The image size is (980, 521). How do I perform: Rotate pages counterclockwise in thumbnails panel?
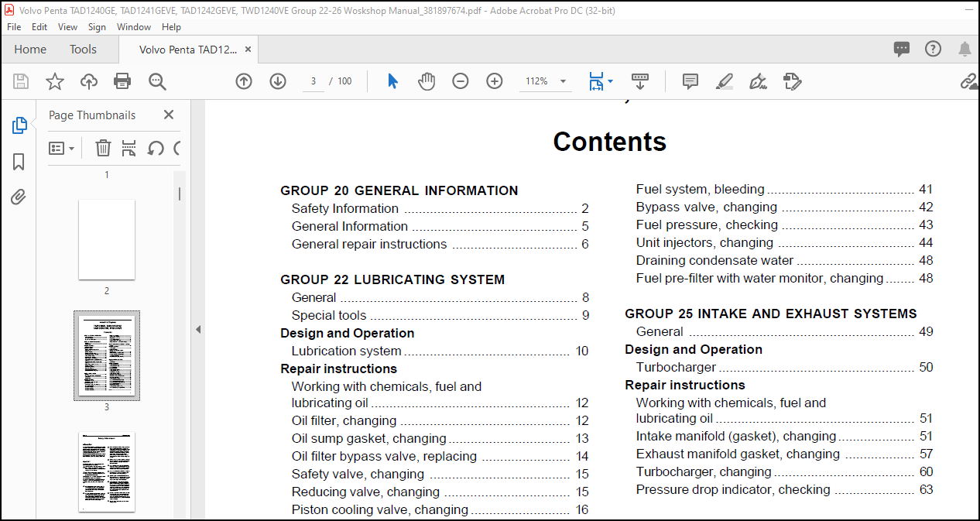click(156, 148)
